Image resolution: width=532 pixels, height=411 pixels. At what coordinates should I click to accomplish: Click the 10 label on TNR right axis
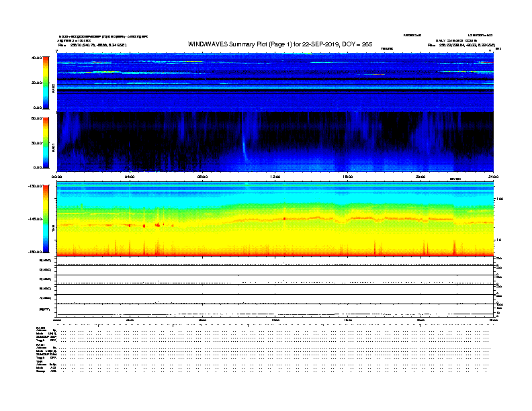498,240
